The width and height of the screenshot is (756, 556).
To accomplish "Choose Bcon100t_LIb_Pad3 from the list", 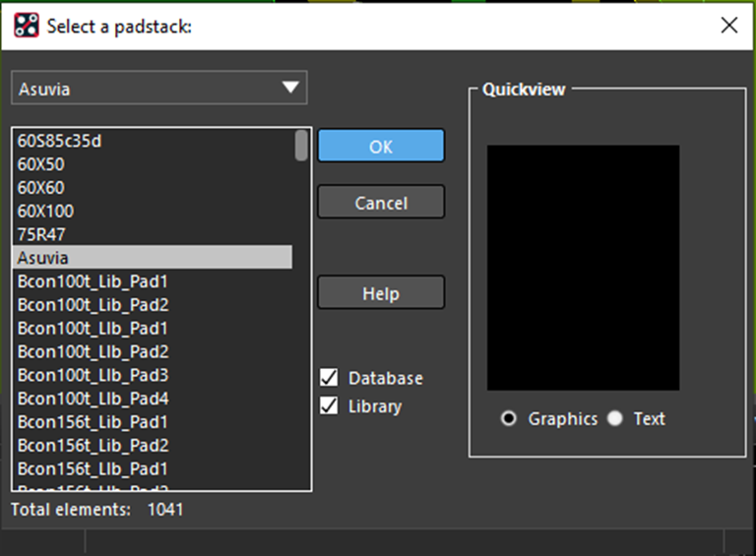I will (154, 375).
